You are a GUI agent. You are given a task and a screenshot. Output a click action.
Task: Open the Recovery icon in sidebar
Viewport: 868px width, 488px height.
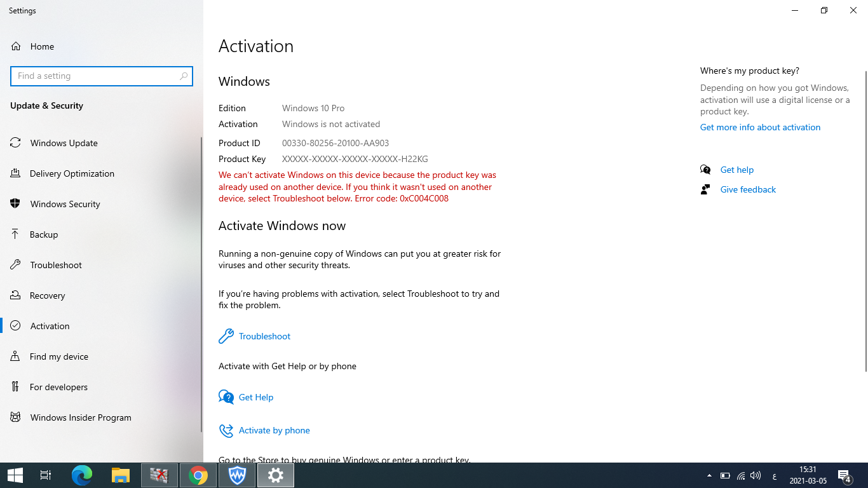coord(15,295)
